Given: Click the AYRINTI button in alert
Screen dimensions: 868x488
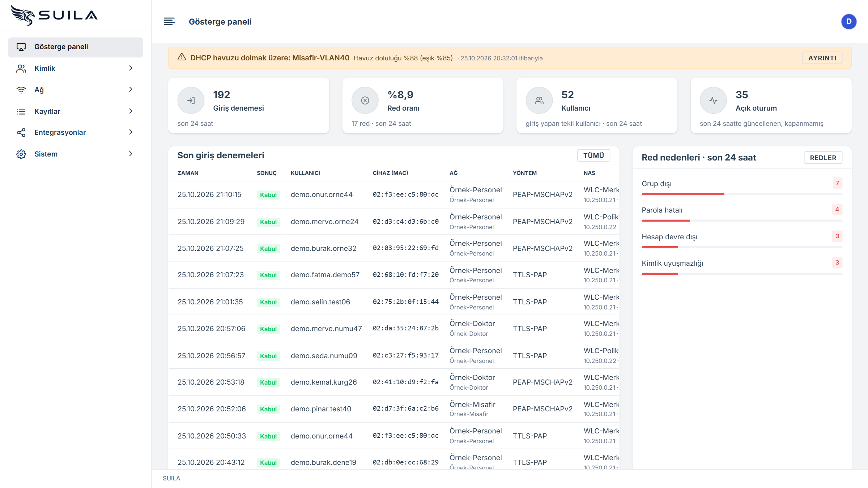Looking at the screenshot, I should [822, 58].
